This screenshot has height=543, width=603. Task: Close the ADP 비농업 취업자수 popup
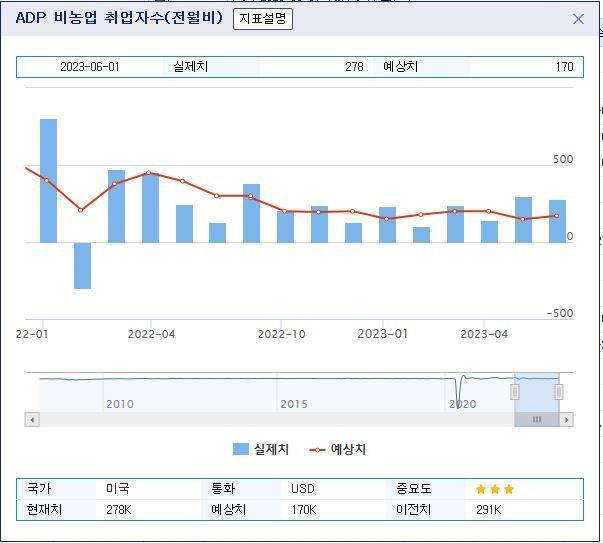578,19
